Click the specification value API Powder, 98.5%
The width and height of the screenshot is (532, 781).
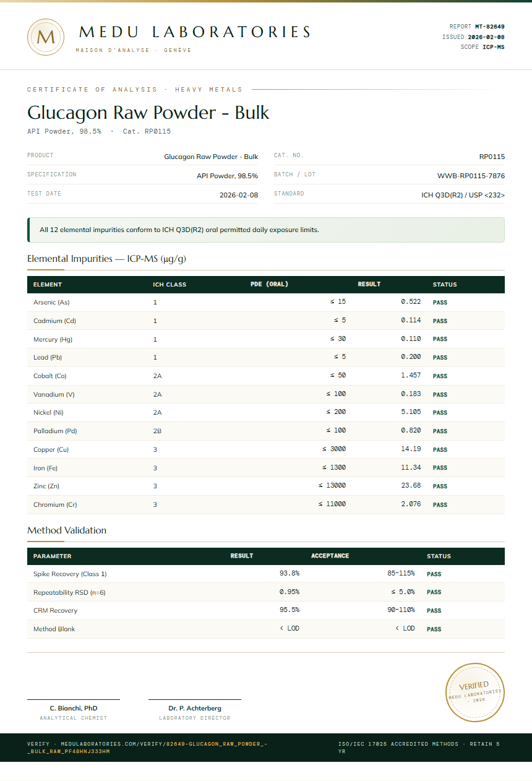point(228,176)
